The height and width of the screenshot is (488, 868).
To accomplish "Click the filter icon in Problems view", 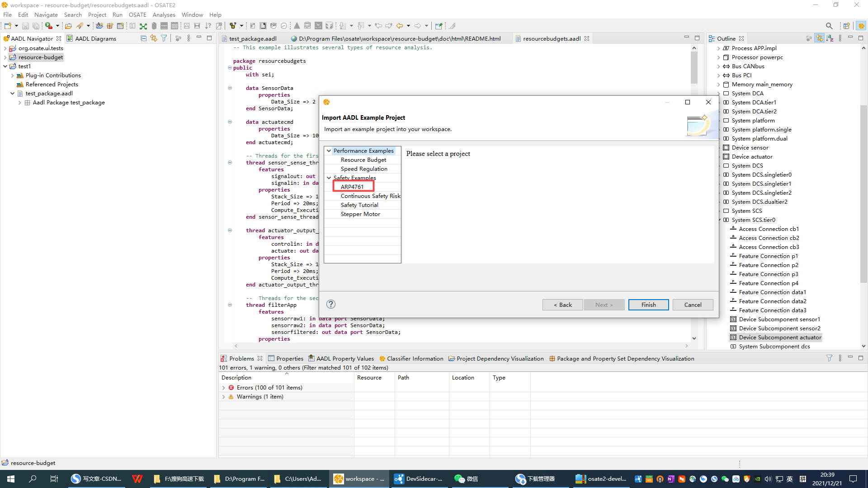I will click(829, 358).
